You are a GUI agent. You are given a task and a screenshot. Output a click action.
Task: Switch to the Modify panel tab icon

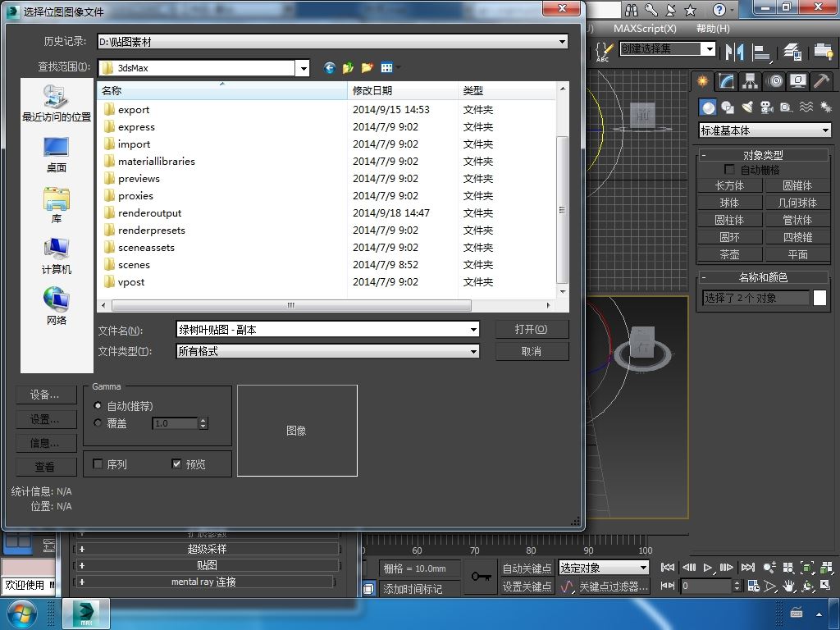pyautogui.click(x=726, y=81)
